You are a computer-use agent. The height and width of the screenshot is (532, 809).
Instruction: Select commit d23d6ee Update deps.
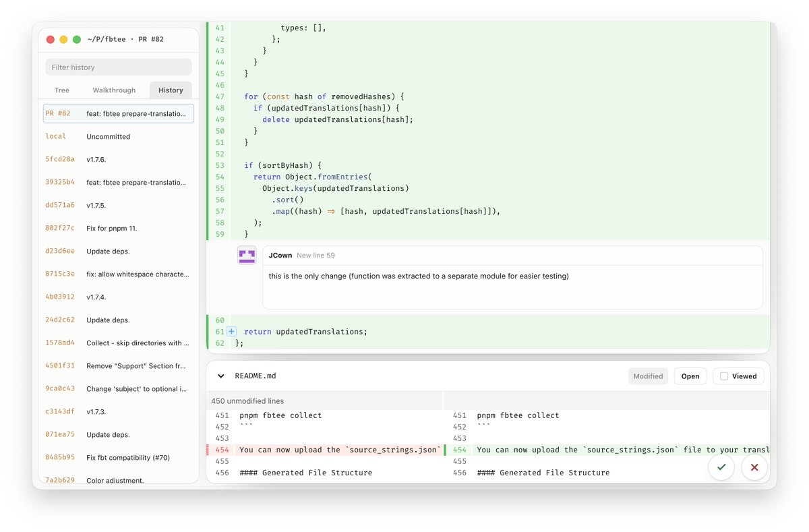(x=119, y=251)
